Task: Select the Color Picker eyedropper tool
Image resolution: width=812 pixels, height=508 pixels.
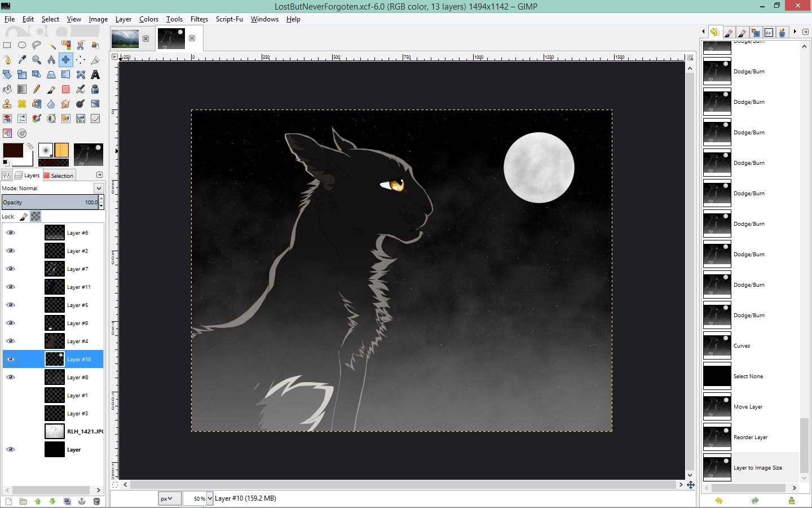Action: (22, 60)
